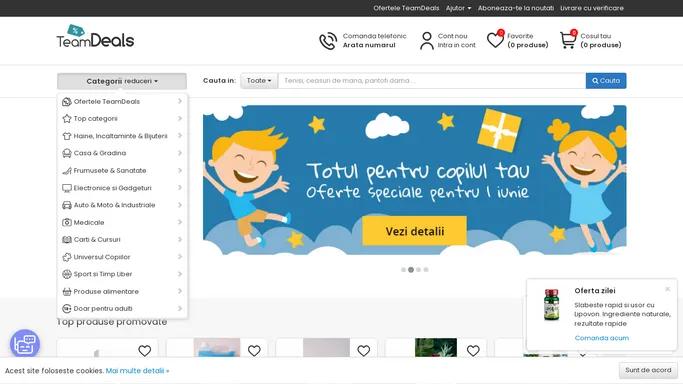Click the Doar pentru adulti 18+ icon
The width and height of the screenshot is (683, 384).
click(67, 308)
